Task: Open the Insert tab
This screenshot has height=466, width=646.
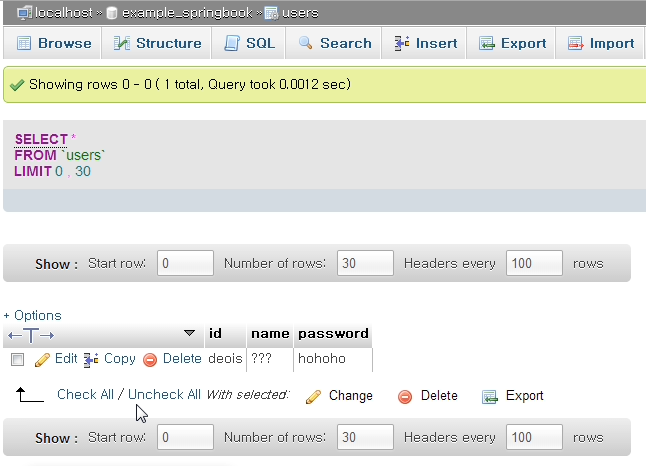Action: click(x=424, y=43)
